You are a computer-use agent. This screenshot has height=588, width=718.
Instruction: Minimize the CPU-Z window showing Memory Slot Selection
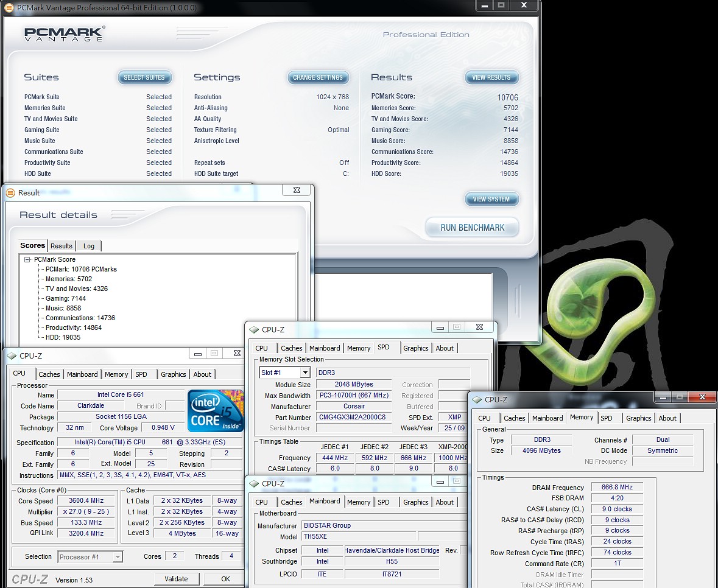coord(440,327)
